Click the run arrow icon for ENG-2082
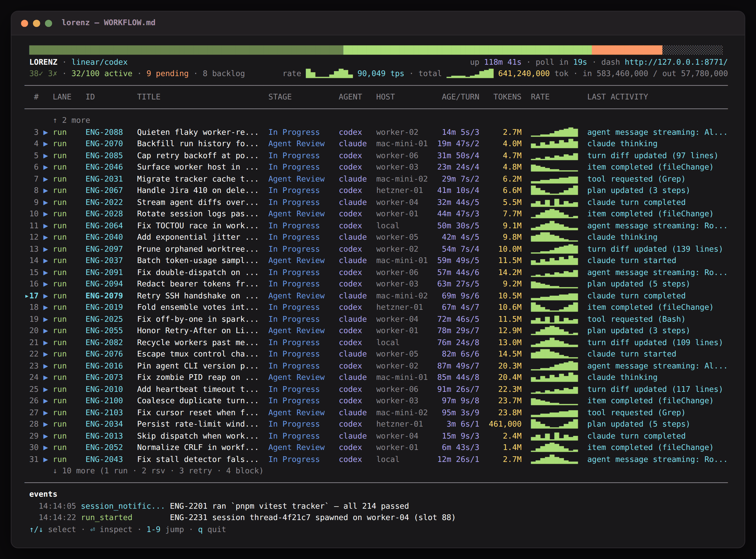The width and height of the screenshot is (756, 559). coord(46,342)
